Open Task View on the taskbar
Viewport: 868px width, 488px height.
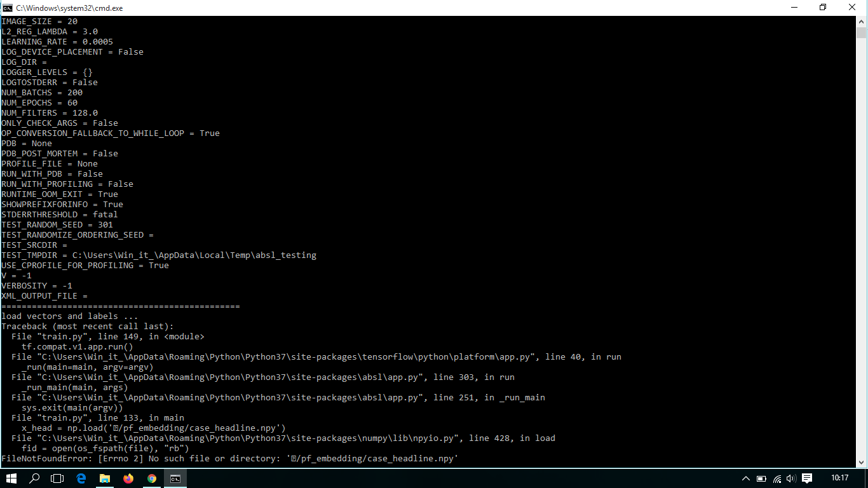pos(57,478)
